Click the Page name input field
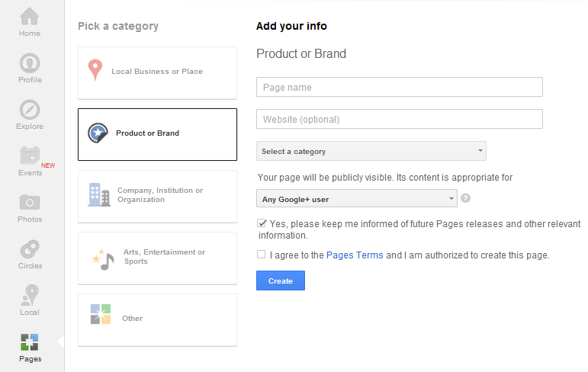Screen dimensions: 588x372 point(400,87)
